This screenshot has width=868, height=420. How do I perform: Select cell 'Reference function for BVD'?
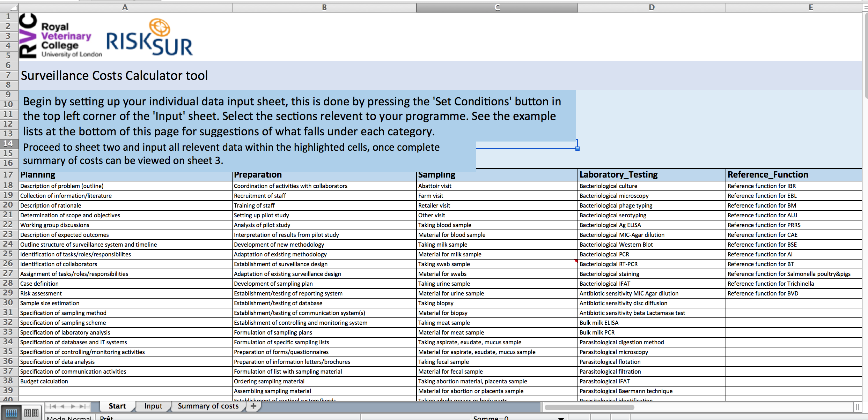794,293
